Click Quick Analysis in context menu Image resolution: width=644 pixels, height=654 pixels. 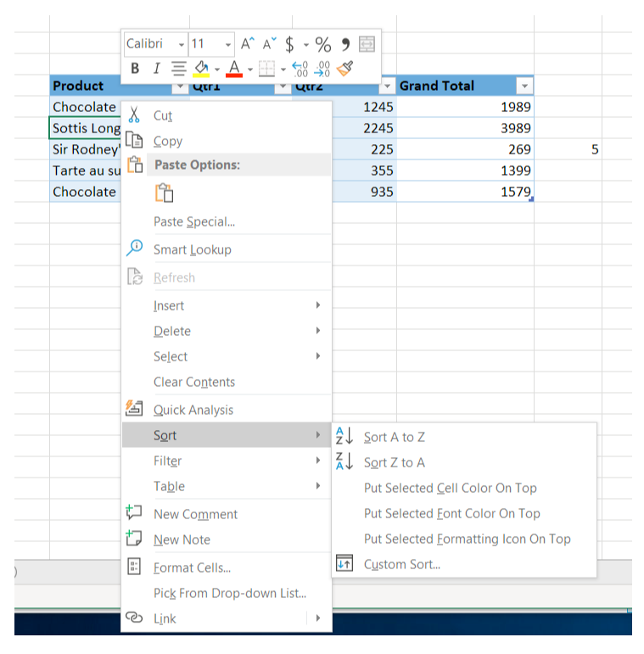click(193, 410)
